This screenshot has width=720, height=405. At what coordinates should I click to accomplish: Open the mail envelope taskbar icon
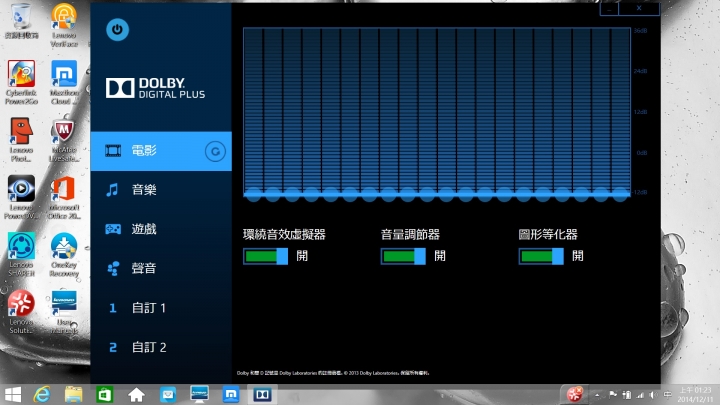point(168,394)
